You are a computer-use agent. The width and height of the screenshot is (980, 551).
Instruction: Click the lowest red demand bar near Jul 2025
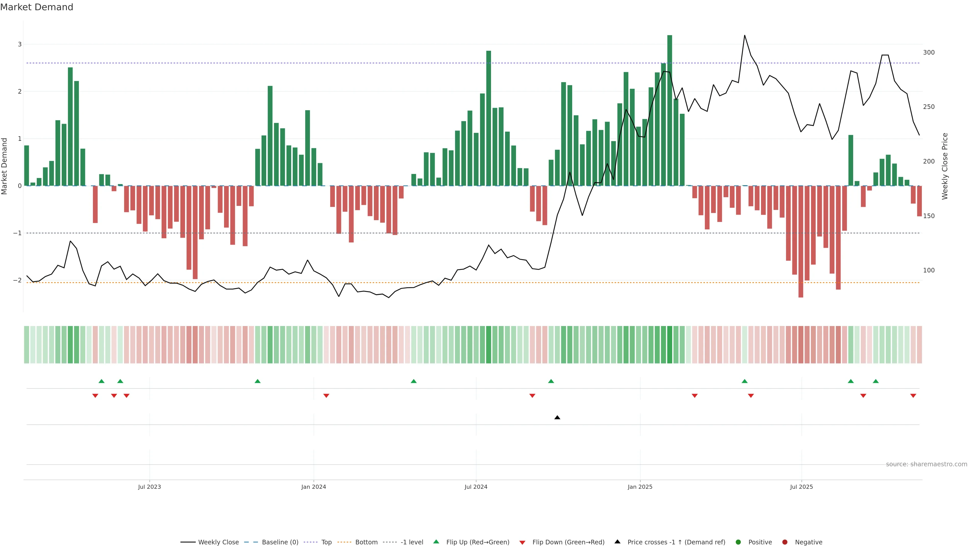(801, 242)
